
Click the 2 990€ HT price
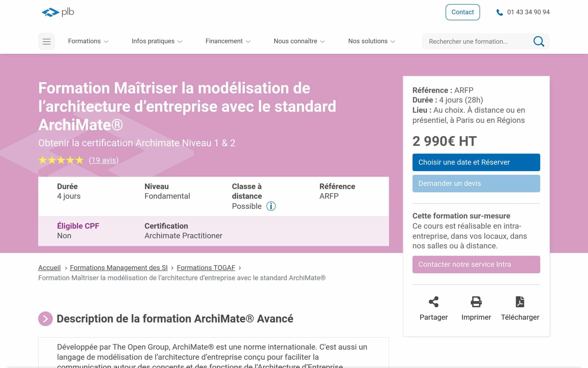click(444, 141)
